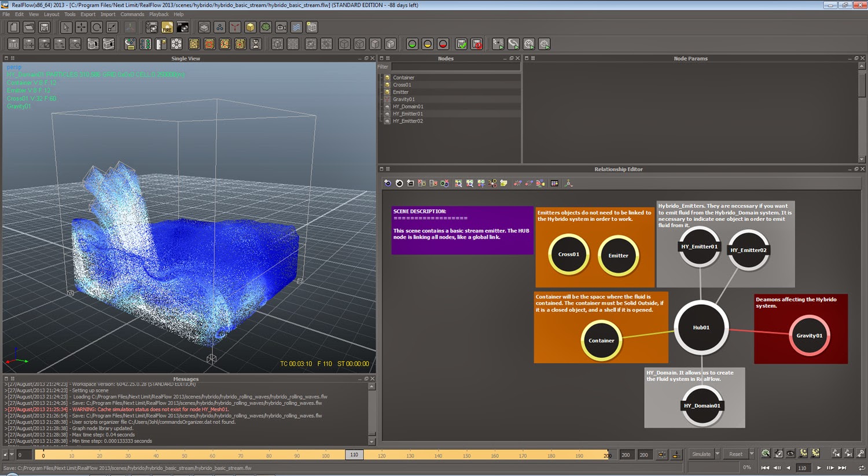Activate the Select arrow tool
This screenshot has height=476, width=868.
[x=66, y=27]
